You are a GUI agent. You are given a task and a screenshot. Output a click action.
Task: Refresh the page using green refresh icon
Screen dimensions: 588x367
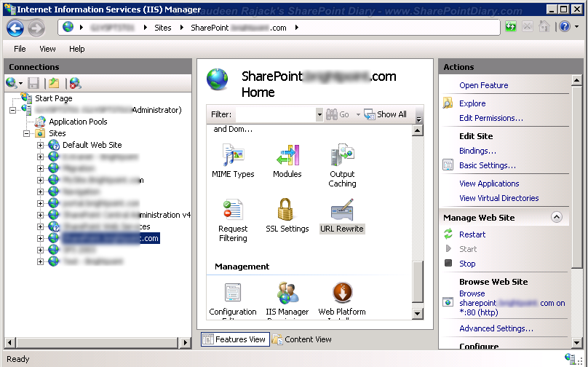pos(510,27)
